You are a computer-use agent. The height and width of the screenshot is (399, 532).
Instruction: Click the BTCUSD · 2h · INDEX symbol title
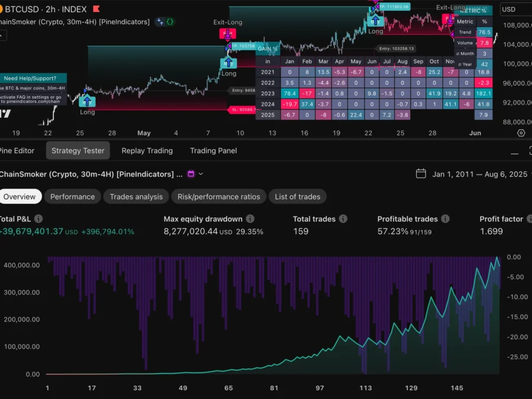coord(46,9)
